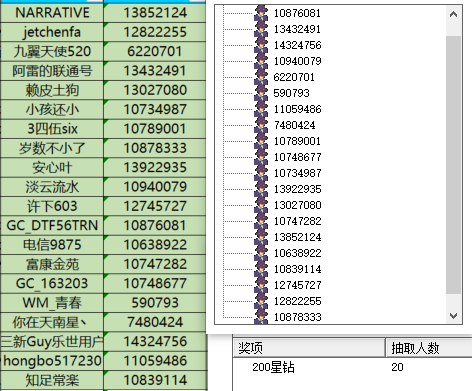Click the person icon beside 6220701 in list
The width and height of the screenshot is (472, 391).
(x=261, y=77)
